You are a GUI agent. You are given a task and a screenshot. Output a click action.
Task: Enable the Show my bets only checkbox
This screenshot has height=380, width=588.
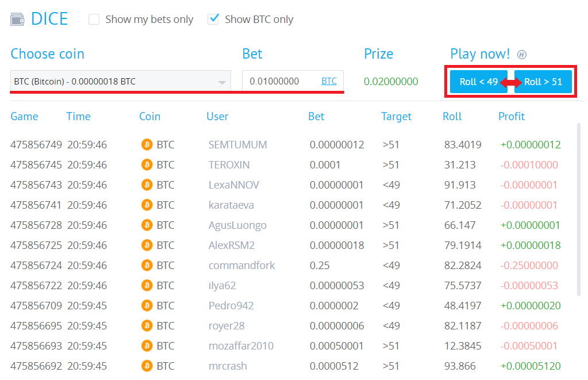click(94, 20)
